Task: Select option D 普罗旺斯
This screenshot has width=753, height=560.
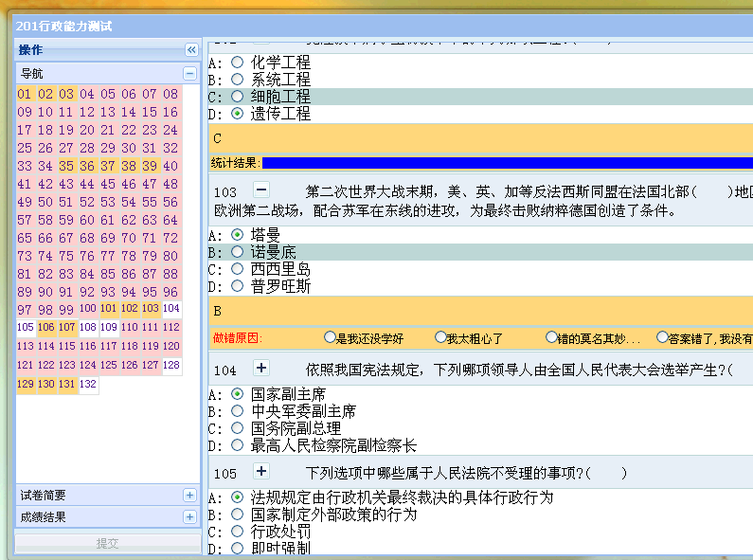Action: coord(237,286)
